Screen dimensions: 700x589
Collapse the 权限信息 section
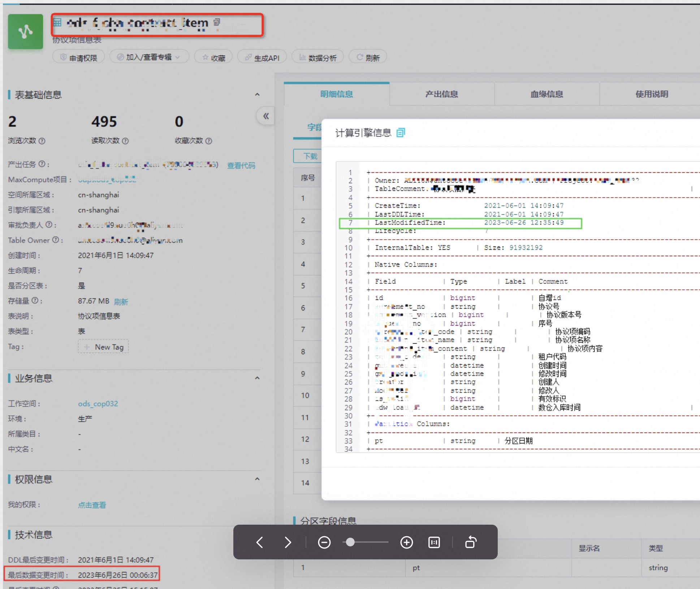click(257, 479)
